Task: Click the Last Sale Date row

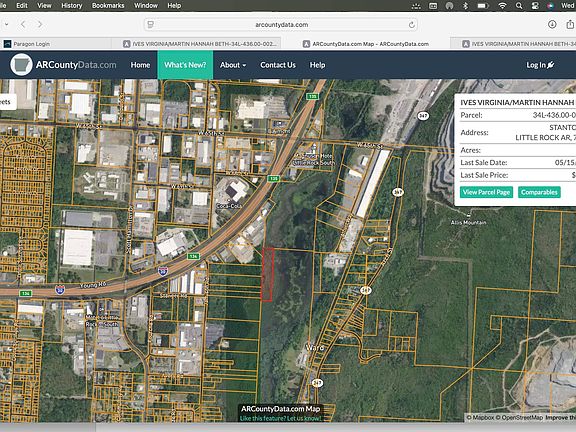Action: 518,163
